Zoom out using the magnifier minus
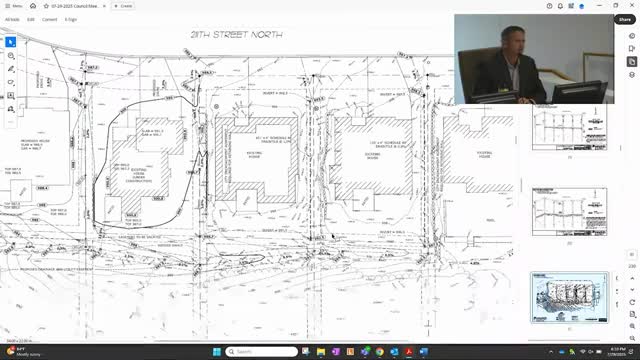This screenshot has width=640, height=360. click(632, 338)
